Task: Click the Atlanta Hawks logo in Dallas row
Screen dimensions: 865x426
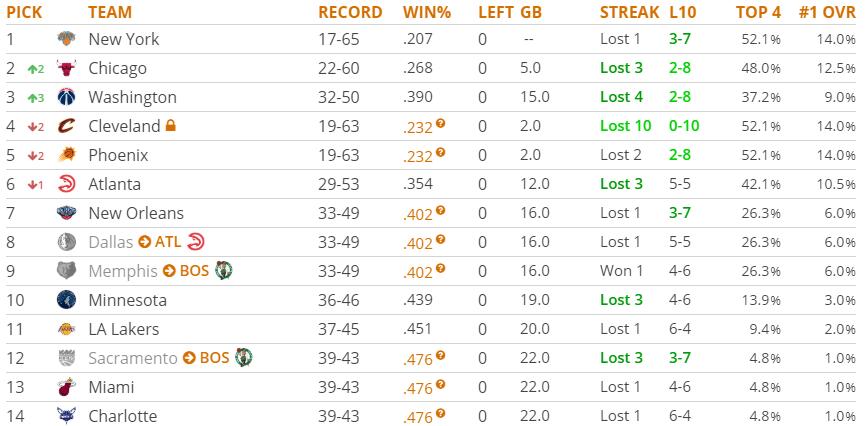Action: [x=196, y=242]
